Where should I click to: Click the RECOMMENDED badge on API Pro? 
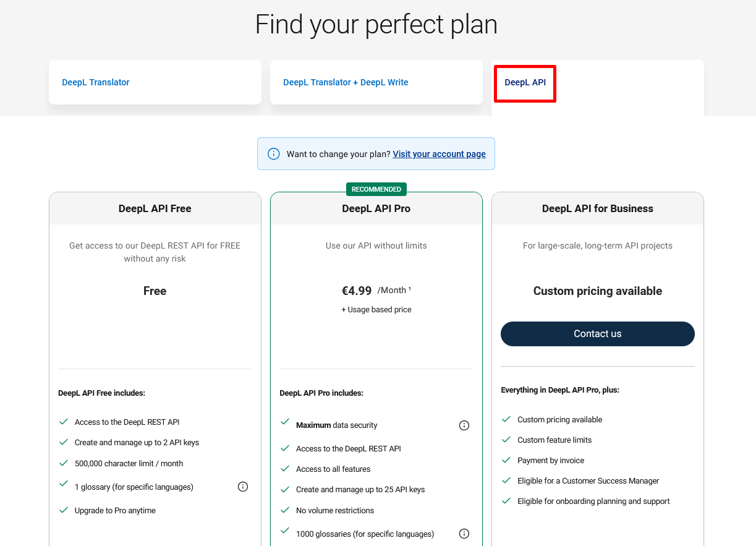point(376,189)
